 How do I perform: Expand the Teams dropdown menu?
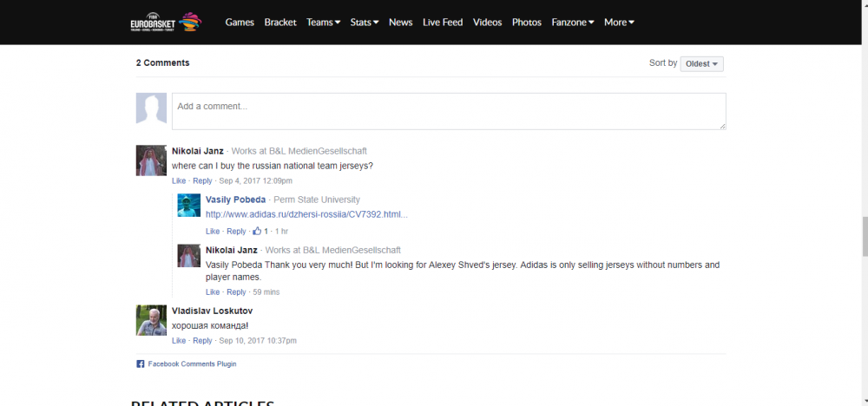pyautogui.click(x=323, y=23)
